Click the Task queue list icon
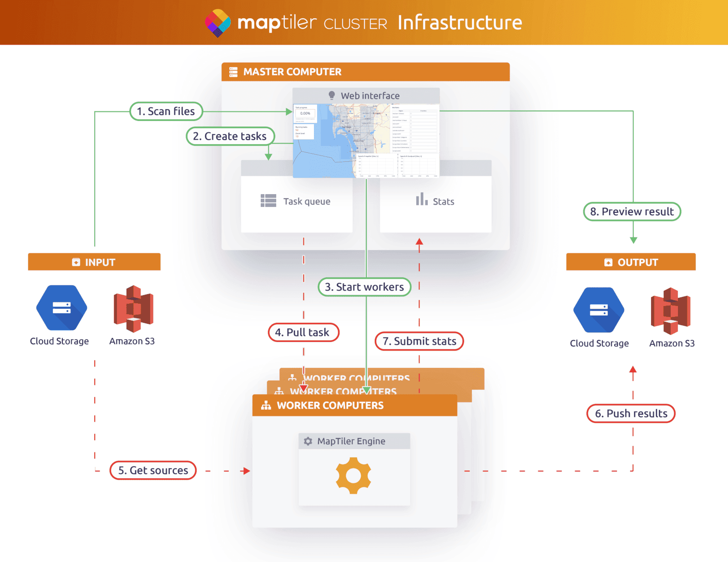 pos(268,201)
